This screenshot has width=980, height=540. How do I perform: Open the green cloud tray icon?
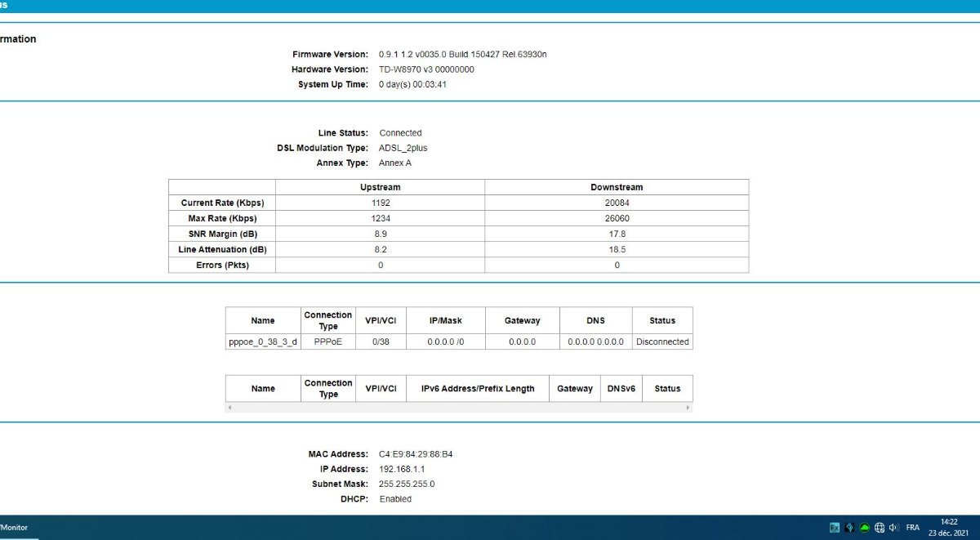click(864, 528)
